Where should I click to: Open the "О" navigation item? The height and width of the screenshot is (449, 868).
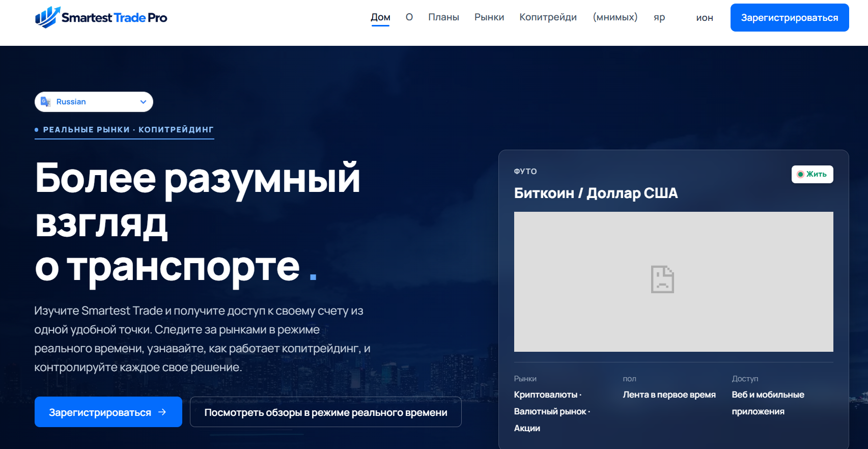click(409, 17)
